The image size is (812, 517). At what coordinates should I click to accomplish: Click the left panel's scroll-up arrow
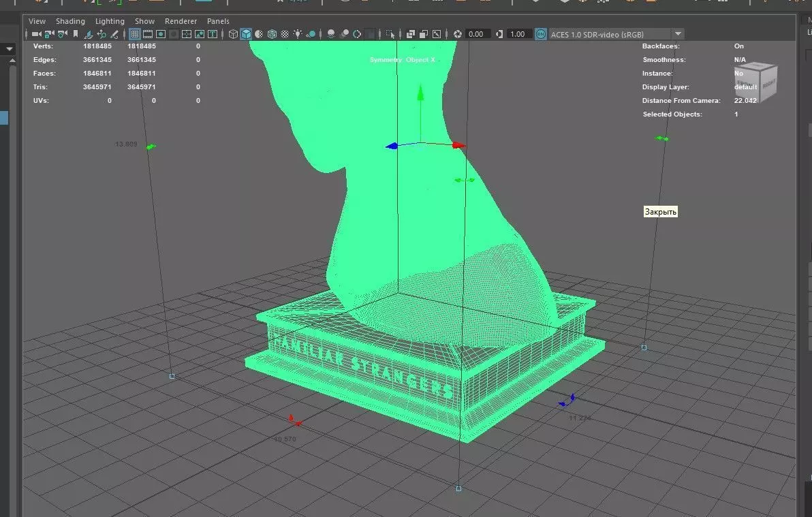click(x=12, y=61)
